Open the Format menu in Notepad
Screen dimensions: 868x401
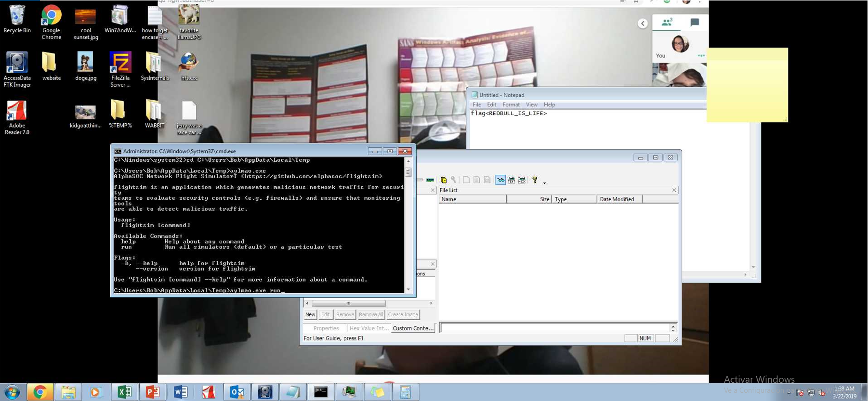click(511, 104)
